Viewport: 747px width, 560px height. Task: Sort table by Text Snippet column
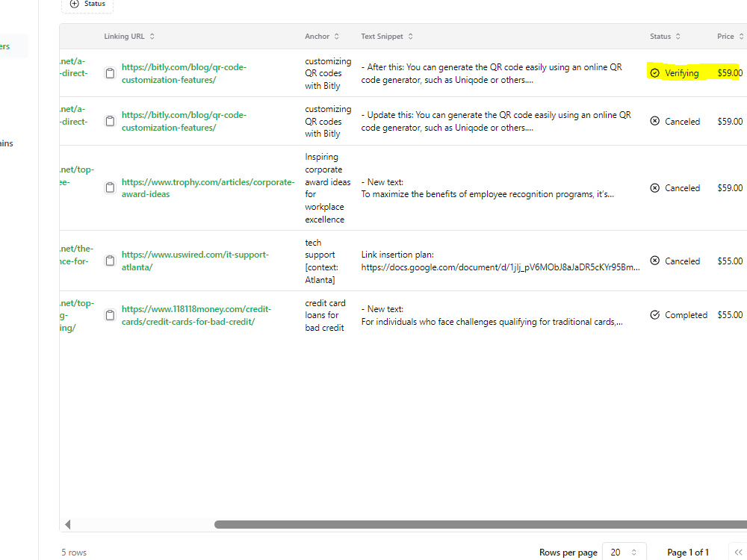pos(387,36)
